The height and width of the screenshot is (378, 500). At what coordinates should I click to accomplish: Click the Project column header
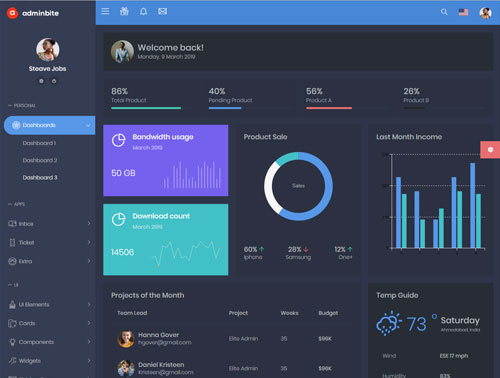click(238, 313)
